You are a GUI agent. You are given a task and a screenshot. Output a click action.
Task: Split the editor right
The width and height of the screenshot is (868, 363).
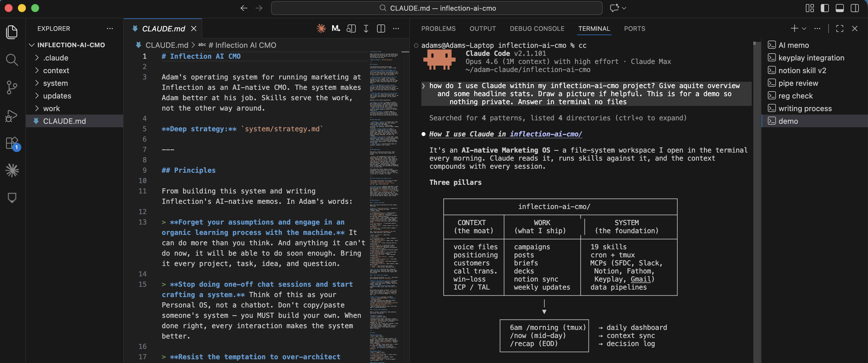381,29
